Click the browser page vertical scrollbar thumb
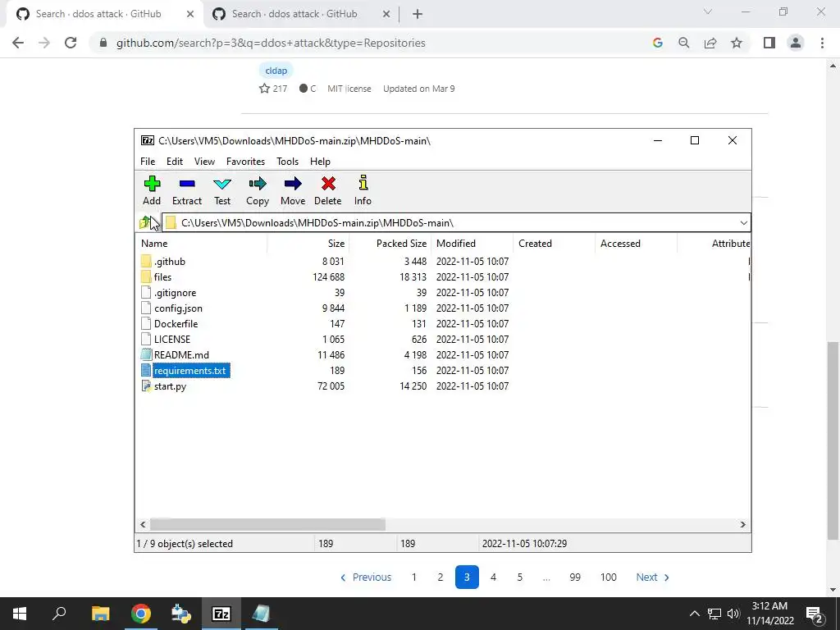This screenshot has width=840, height=630. click(x=832, y=441)
